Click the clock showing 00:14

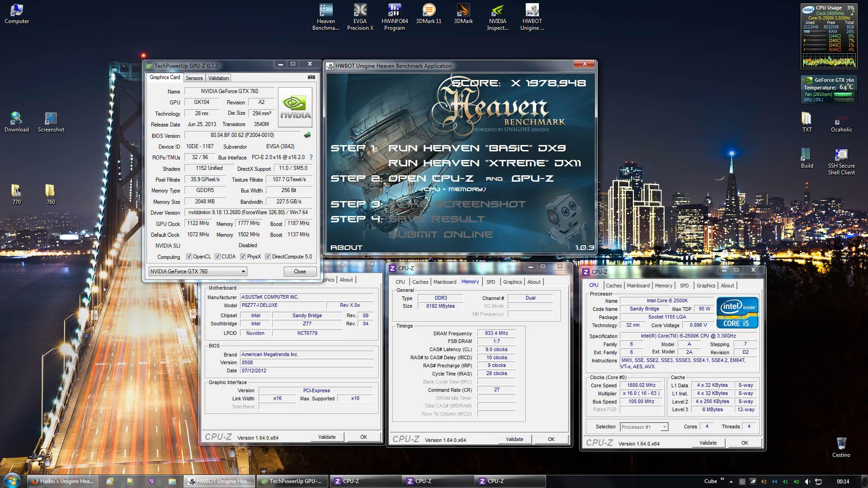coord(843,481)
